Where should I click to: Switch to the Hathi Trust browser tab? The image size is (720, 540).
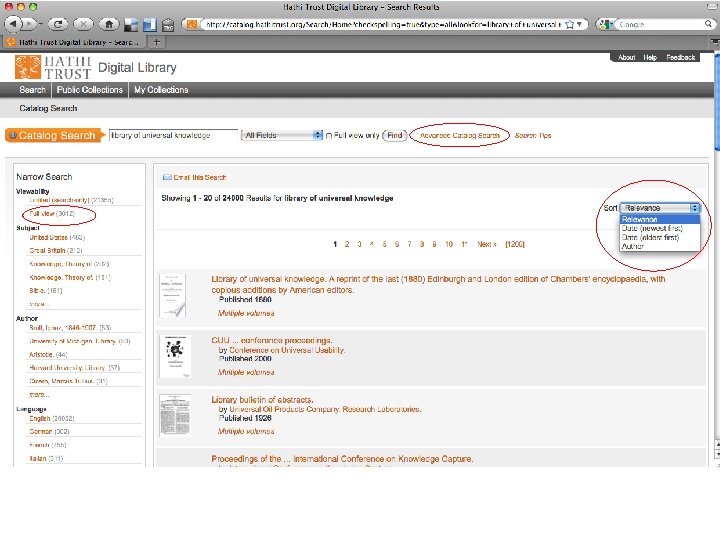76,42
